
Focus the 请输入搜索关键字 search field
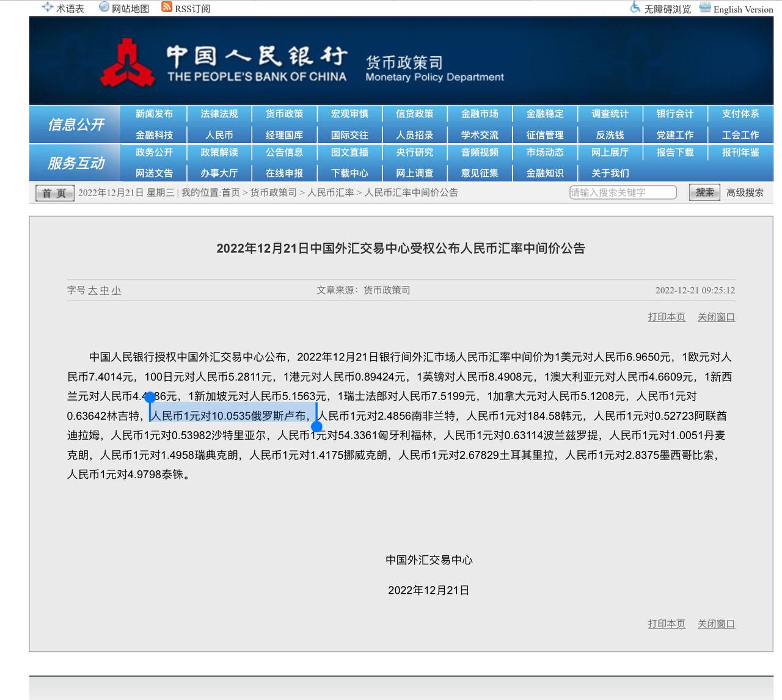[x=623, y=192]
